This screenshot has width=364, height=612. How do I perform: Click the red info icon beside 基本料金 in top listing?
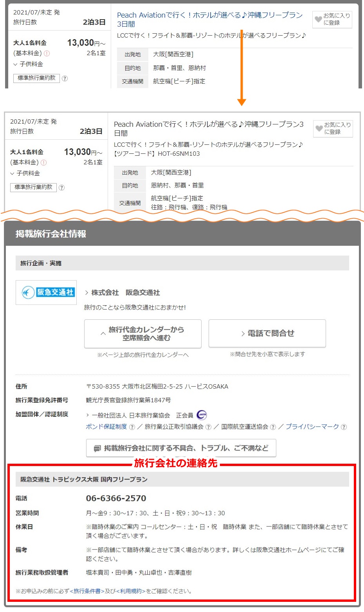tap(47, 54)
